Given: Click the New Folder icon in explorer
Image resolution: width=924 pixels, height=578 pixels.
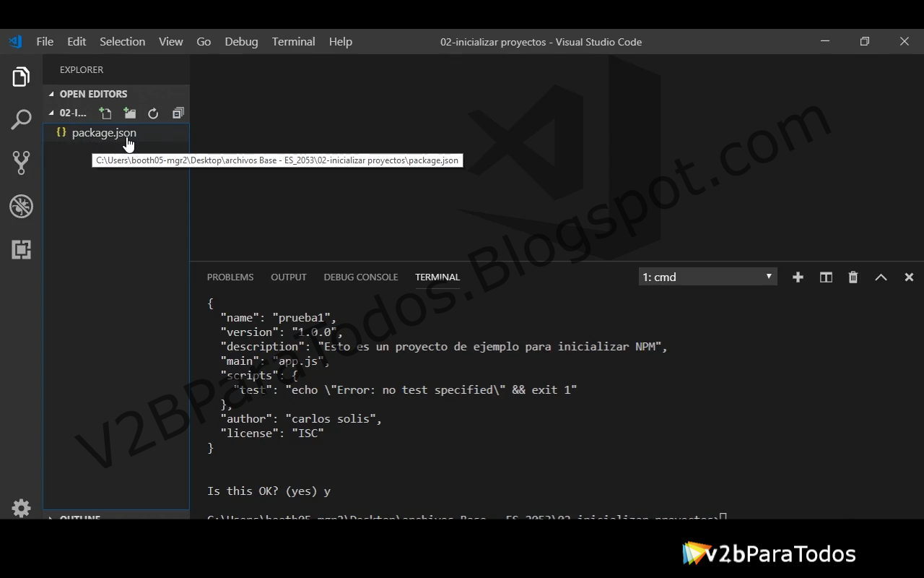Looking at the screenshot, I should [129, 113].
